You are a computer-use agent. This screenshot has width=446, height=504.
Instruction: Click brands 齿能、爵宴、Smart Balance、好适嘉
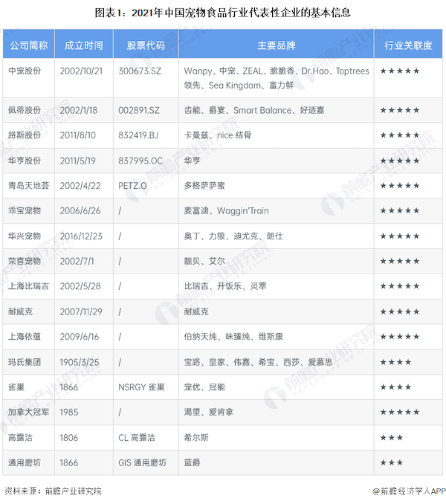(x=254, y=110)
